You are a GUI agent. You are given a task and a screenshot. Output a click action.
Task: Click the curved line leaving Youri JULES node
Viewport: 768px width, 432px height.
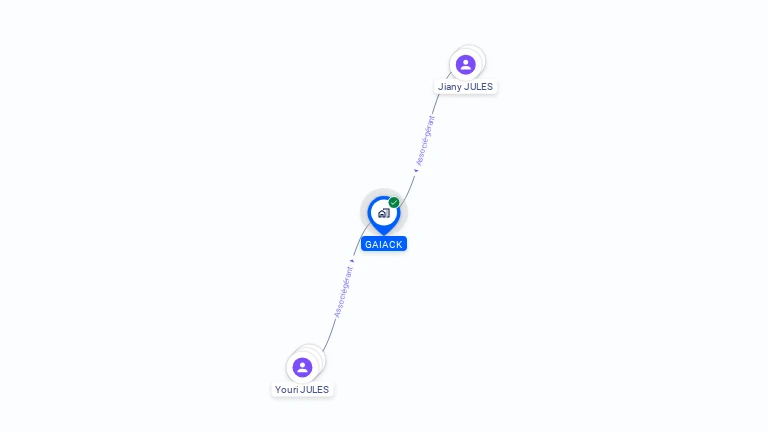point(330,336)
